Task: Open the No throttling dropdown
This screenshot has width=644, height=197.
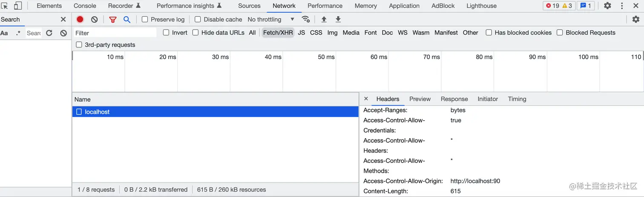Action: (x=271, y=19)
